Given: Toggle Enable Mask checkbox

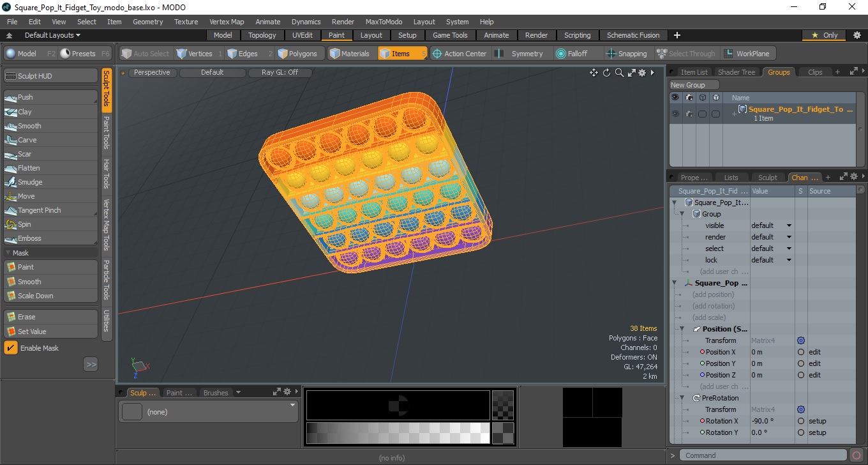Looking at the screenshot, I should pyautogui.click(x=11, y=347).
